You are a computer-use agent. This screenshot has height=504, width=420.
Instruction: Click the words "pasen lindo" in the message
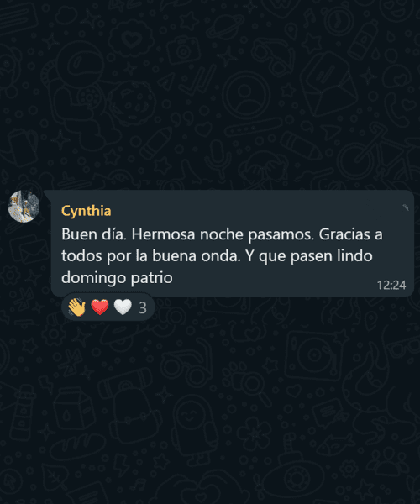(332, 256)
